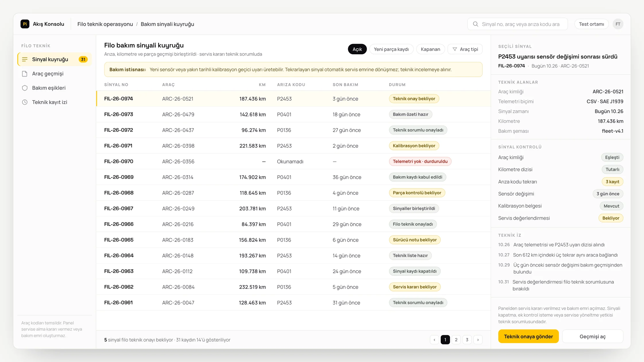
Task: Open the Araç tipi filter dropdown
Action: 465,49
